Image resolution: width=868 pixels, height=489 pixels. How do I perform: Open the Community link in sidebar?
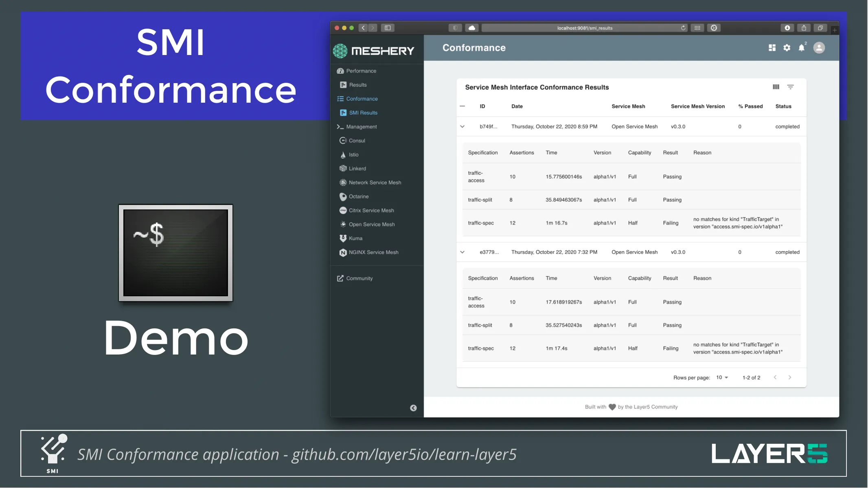click(359, 278)
